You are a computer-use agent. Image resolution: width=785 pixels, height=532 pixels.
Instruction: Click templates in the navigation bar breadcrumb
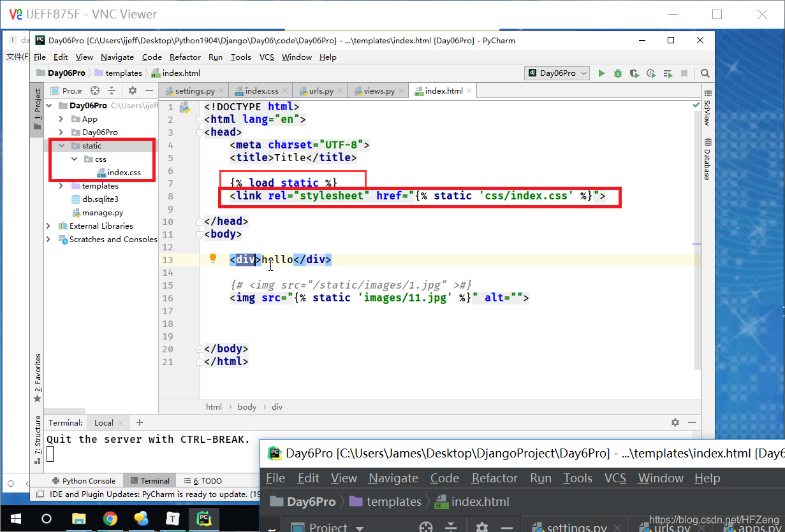[118, 73]
